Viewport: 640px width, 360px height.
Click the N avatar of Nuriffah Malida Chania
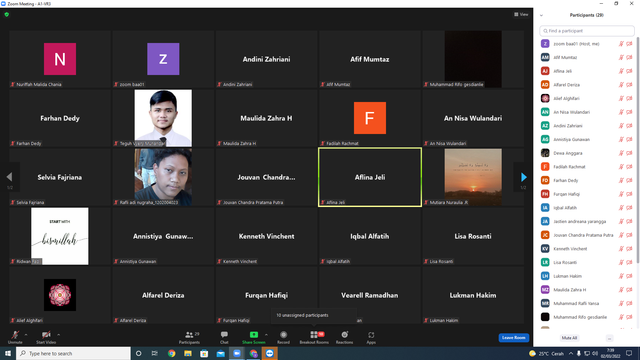pyautogui.click(x=60, y=59)
